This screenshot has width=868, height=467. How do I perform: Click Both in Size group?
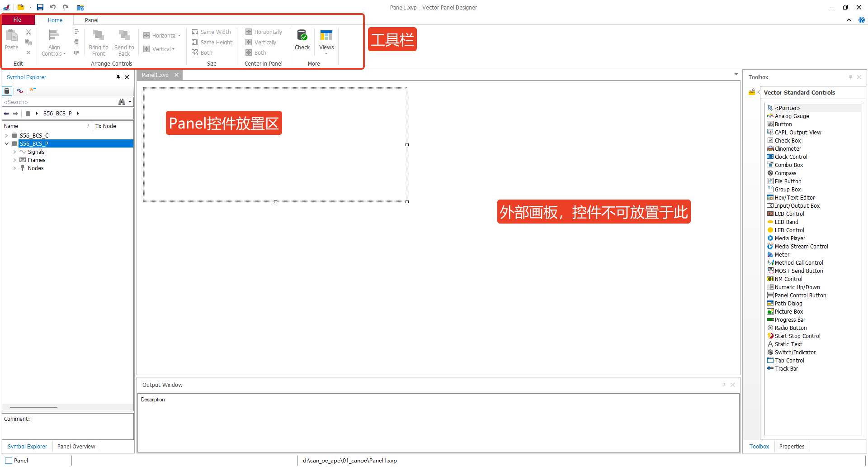(202, 53)
